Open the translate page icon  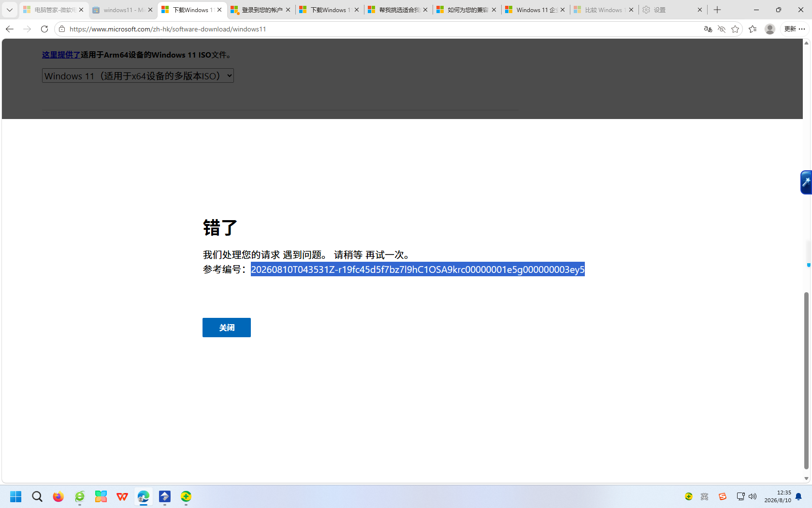(x=708, y=29)
